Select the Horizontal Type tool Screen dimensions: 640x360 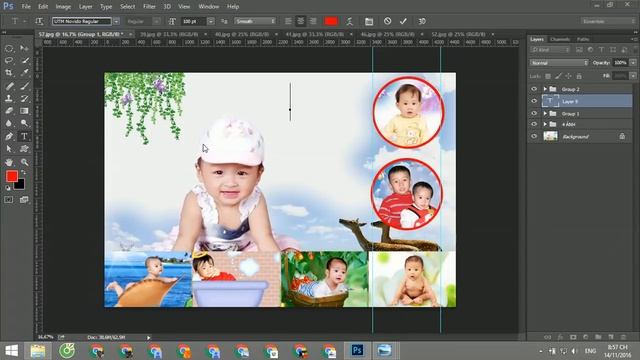24,136
